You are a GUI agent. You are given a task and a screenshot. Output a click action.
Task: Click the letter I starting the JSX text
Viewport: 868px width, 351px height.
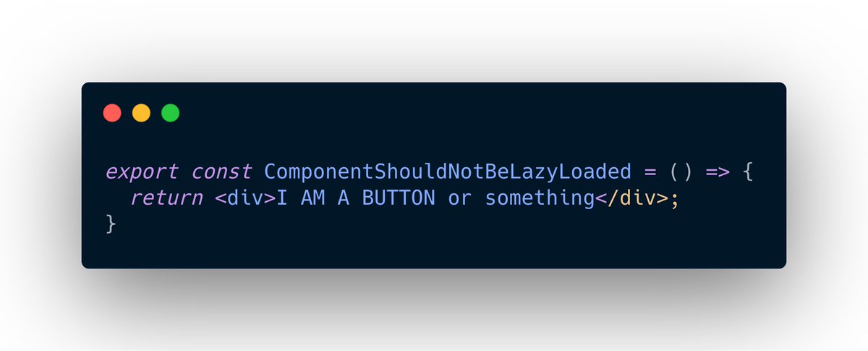tap(283, 198)
